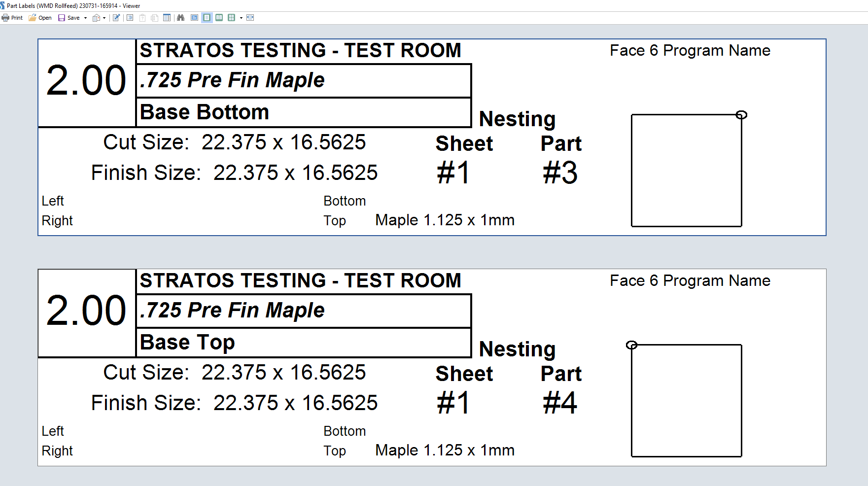Screen dimensions: 868x486
Task: Expand the email send options arrow
Action: 104,18
